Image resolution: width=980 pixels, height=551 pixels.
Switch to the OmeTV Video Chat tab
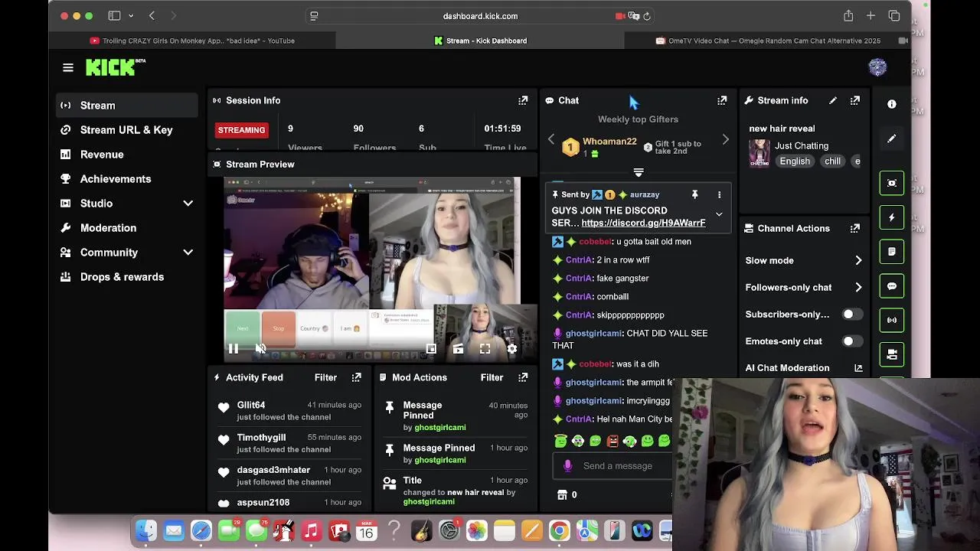(768, 41)
